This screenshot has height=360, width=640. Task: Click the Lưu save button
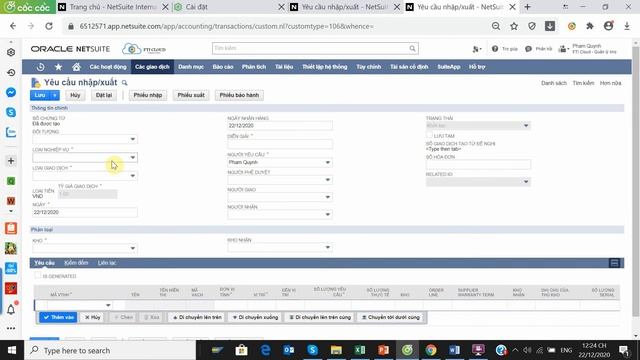click(40, 95)
